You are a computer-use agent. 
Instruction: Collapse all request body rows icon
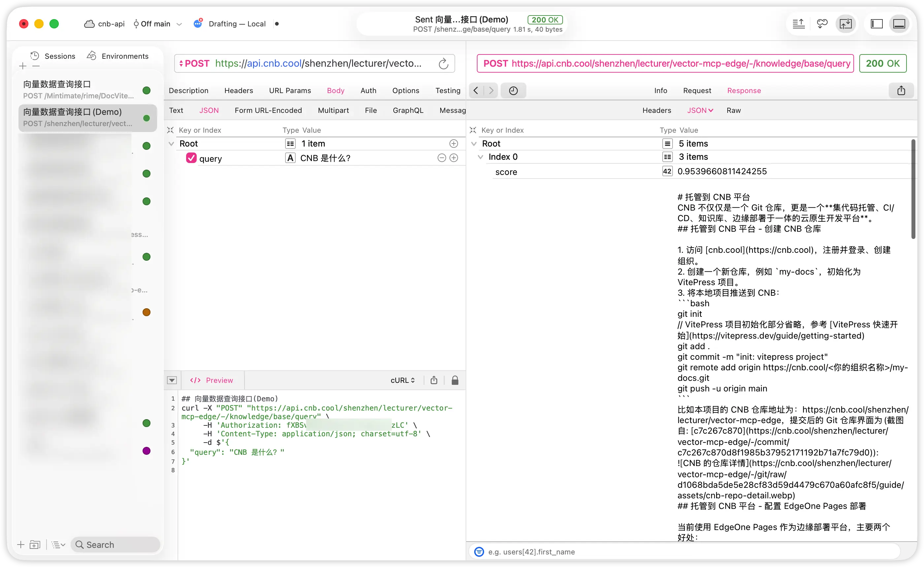coord(170,130)
